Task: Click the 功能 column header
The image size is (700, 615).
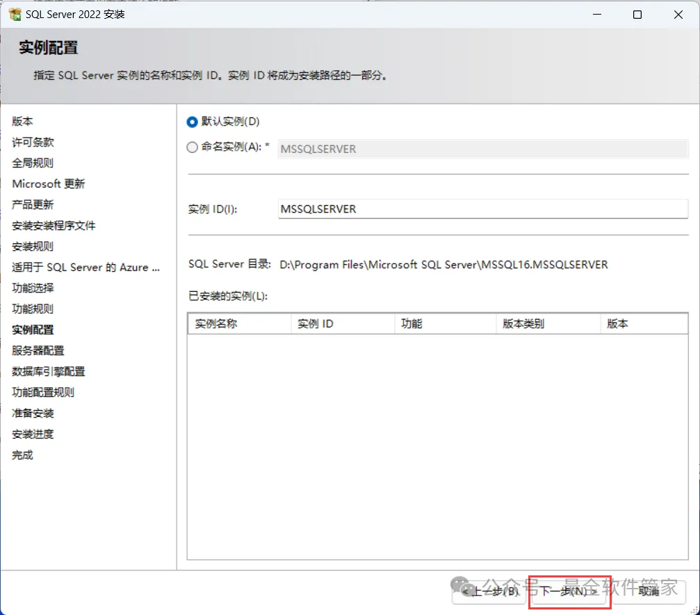Action: [x=446, y=324]
